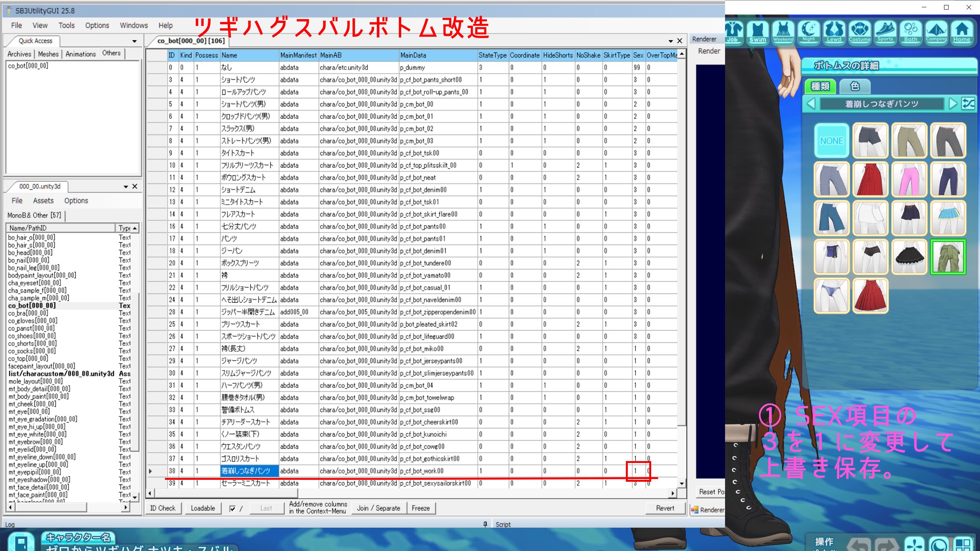Click the Render button

[709, 51]
